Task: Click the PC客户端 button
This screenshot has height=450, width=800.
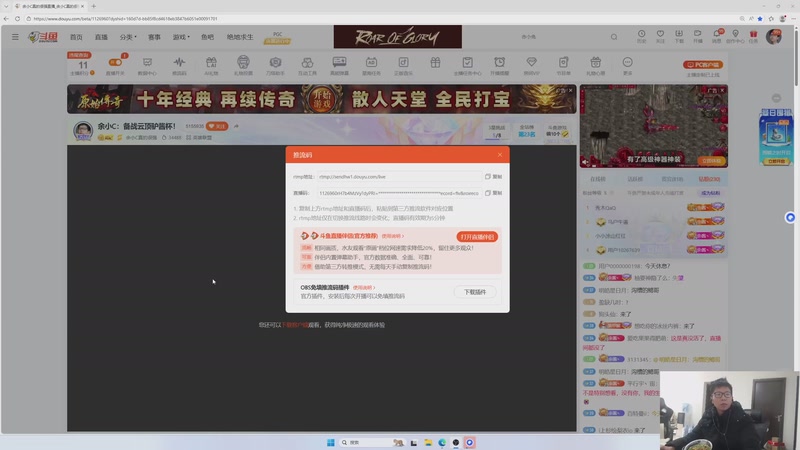Action: [703, 65]
